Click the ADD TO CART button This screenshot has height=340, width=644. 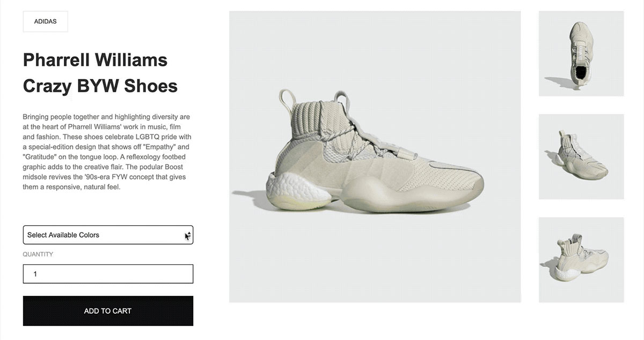click(108, 311)
